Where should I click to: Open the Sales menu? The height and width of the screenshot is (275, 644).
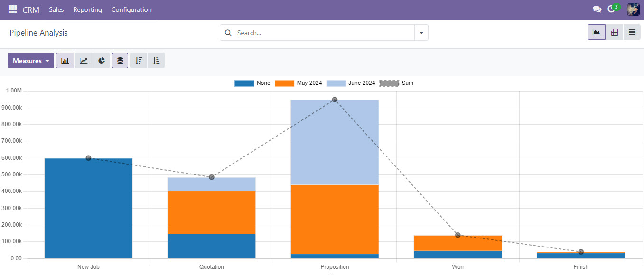click(x=56, y=9)
